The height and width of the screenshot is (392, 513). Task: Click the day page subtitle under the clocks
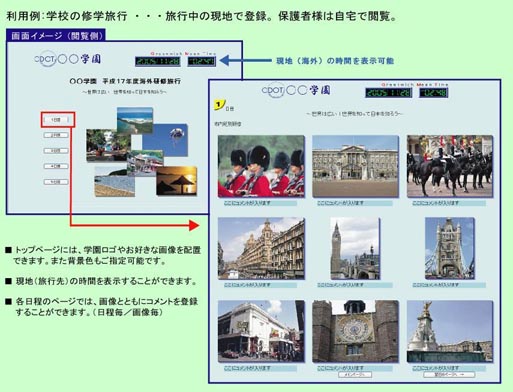(x=355, y=114)
